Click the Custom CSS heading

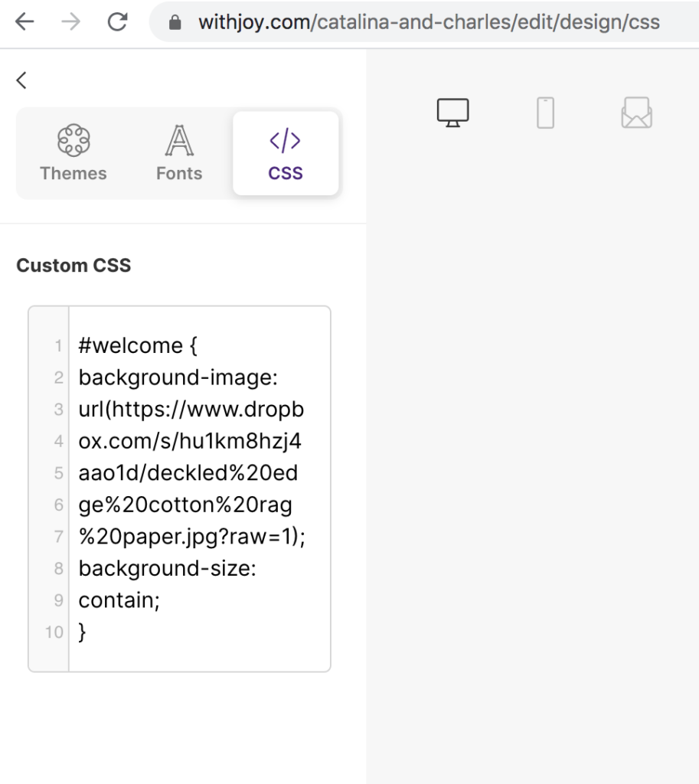[73, 266]
